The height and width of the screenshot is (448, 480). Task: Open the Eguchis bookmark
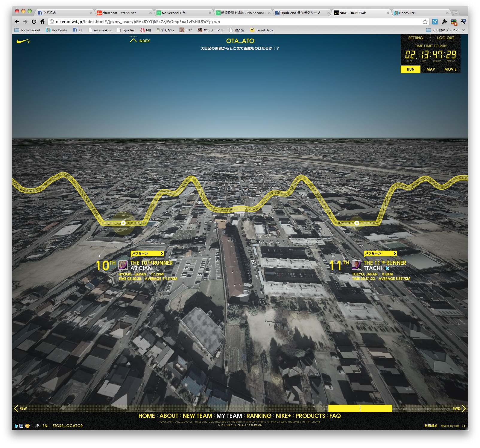tap(126, 30)
